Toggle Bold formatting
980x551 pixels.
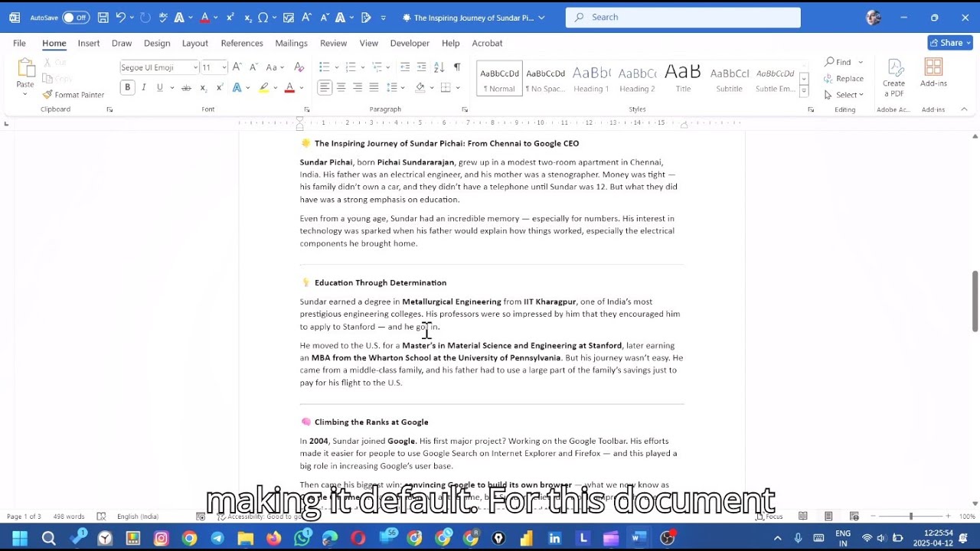pos(128,87)
